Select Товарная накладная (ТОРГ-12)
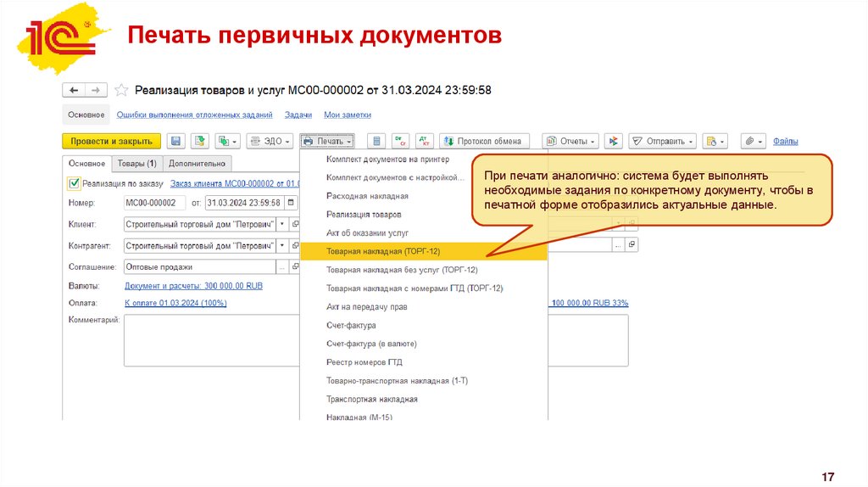Screen dimensions: 868x487 tap(424, 251)
